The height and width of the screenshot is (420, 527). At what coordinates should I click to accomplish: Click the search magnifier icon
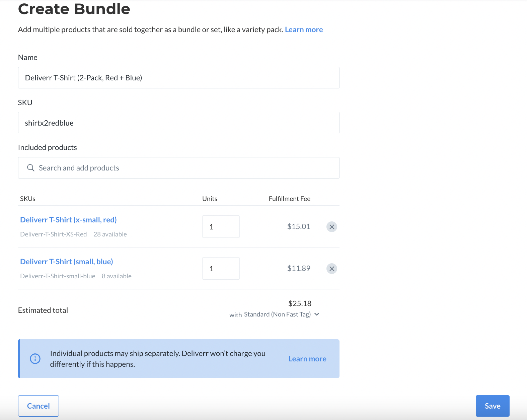(31, 168)
